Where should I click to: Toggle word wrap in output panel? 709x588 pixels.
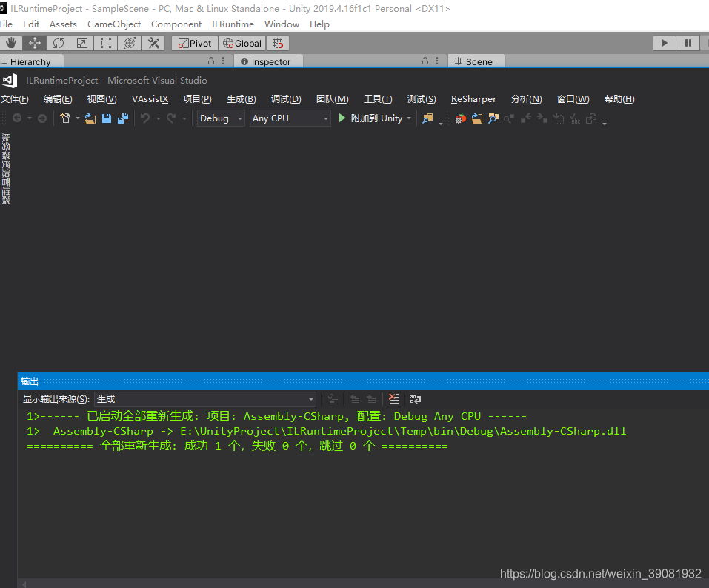tap(415, 399)
